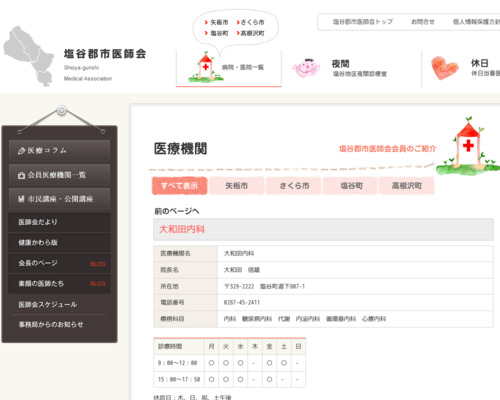Screen dimensions: 500x400
Task: Click the red heart holiday duty icon
Action: [x=444, y=68]
